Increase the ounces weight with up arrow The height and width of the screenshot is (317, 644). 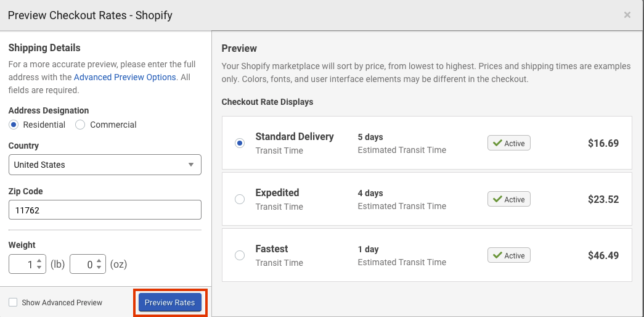coord(100,261)
